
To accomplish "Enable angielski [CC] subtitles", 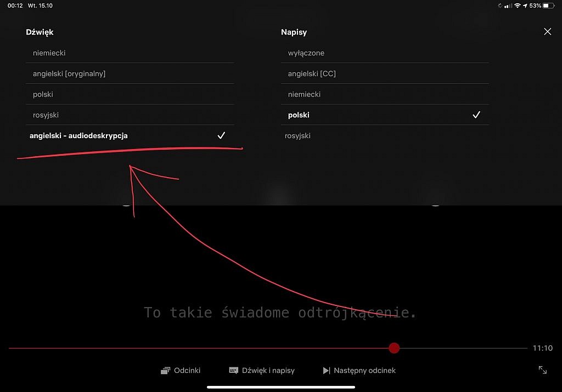I will point(385,74).
